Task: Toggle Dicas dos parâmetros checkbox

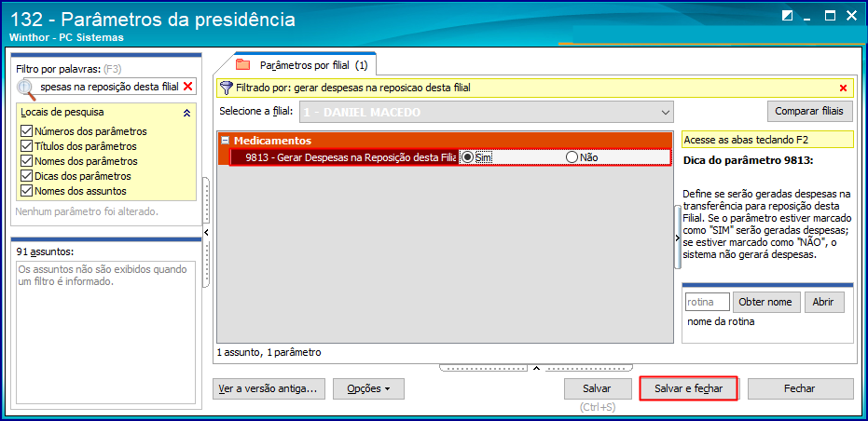Action: click(26, 176)
